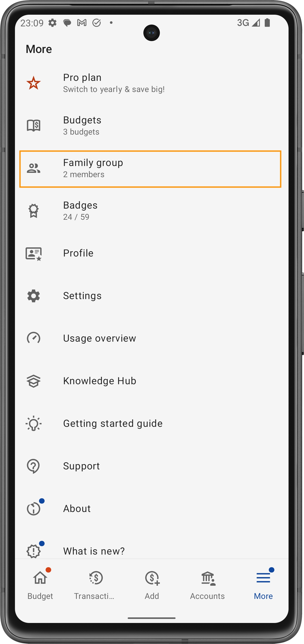The width and height of the screenshot is (304, 644).
Task: Tap the "Usage overview" label
Action: pyautogui.click(x=100, y=338)
